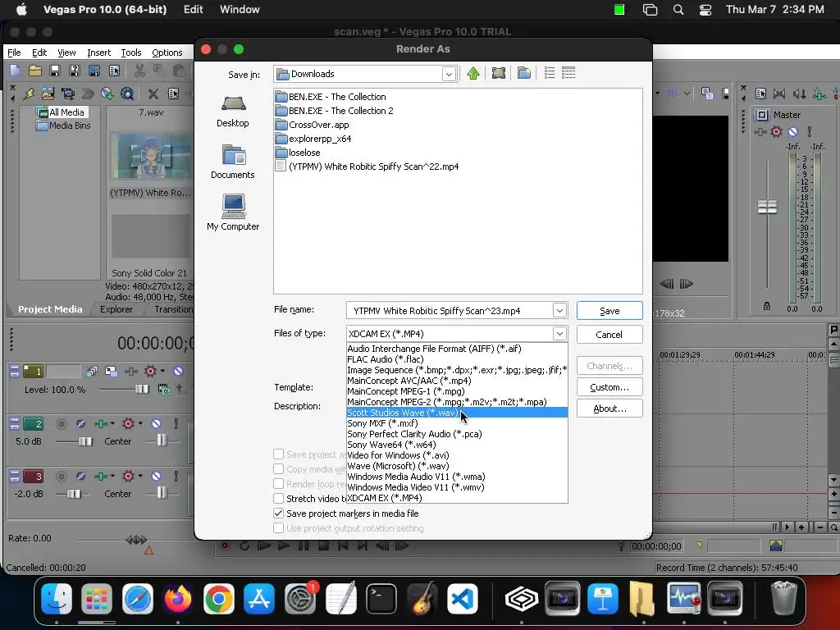
Task: Click the lightning bolt icon in Project Media
Action: (x=29, y=94)
